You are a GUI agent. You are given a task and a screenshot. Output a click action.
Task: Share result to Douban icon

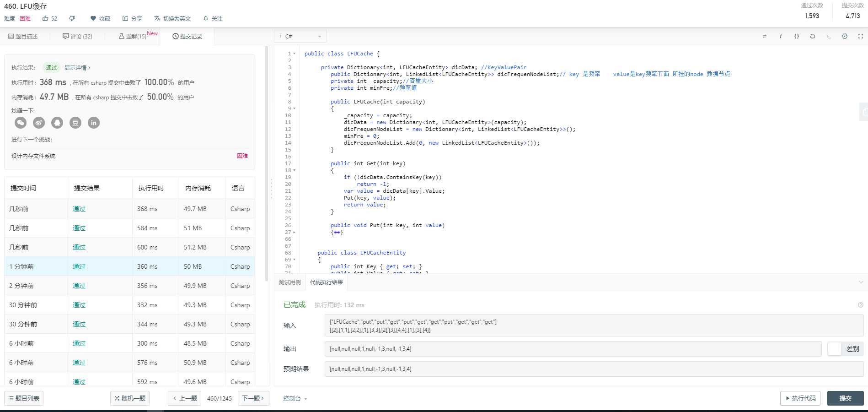point(75,123)
